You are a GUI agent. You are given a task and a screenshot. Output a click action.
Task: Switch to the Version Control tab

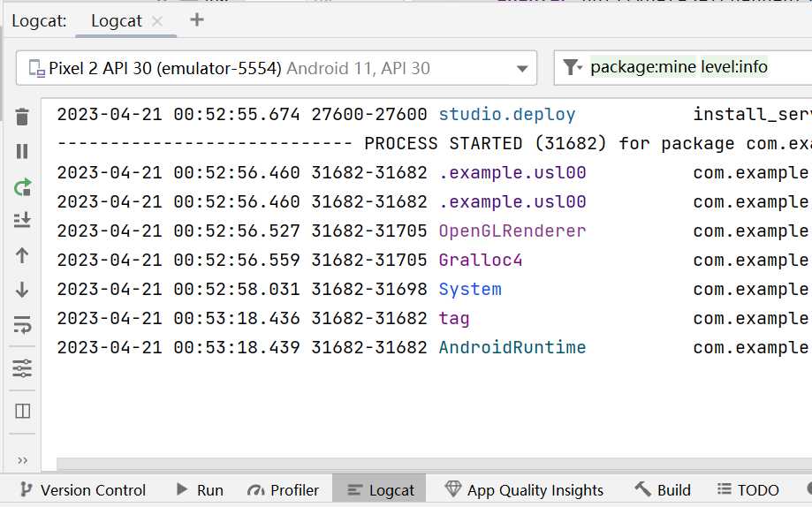pos(82,490)
